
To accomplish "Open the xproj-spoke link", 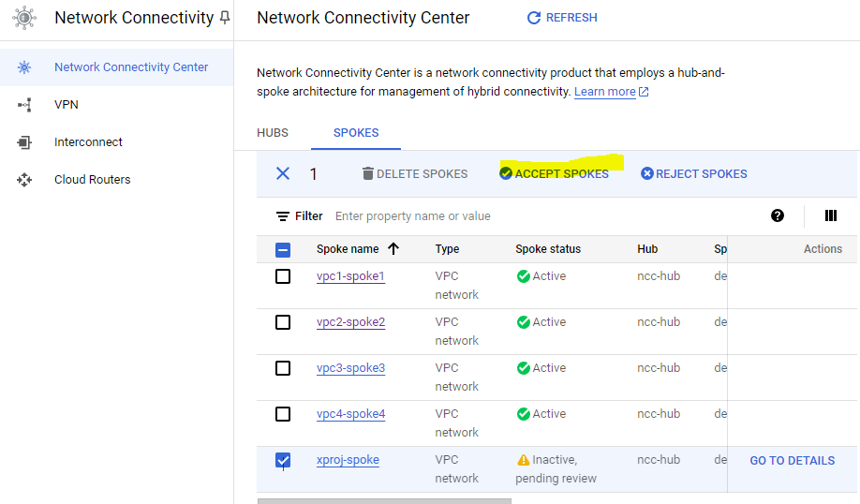I will [x=348, y=460].
